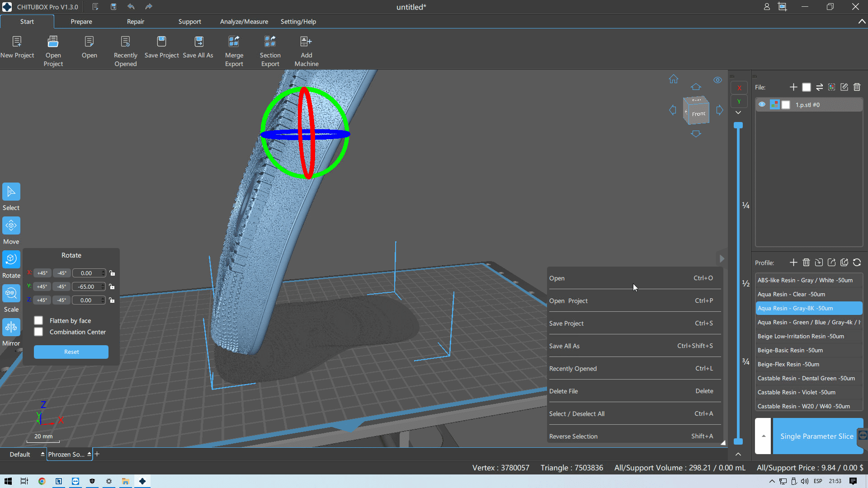The image size is (868, 488).
Task: Select the Mirror tool in sidebar
Action: point(11,327)
